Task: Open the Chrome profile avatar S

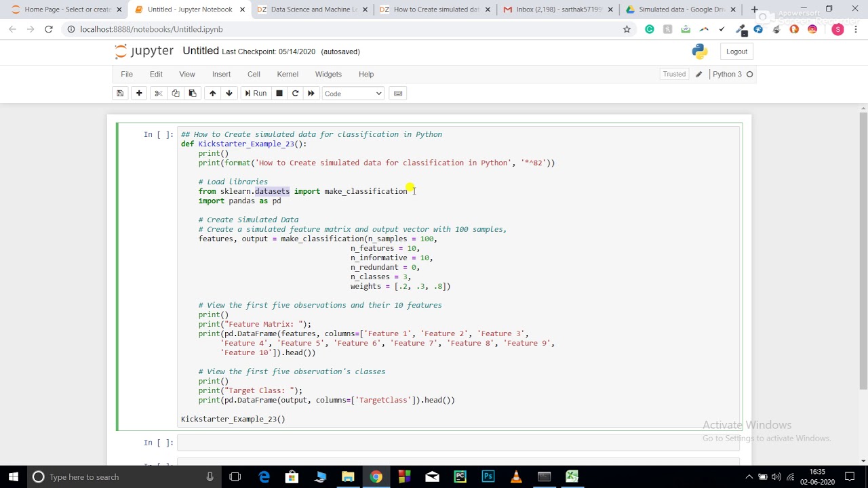Action: tap(837, 29)
